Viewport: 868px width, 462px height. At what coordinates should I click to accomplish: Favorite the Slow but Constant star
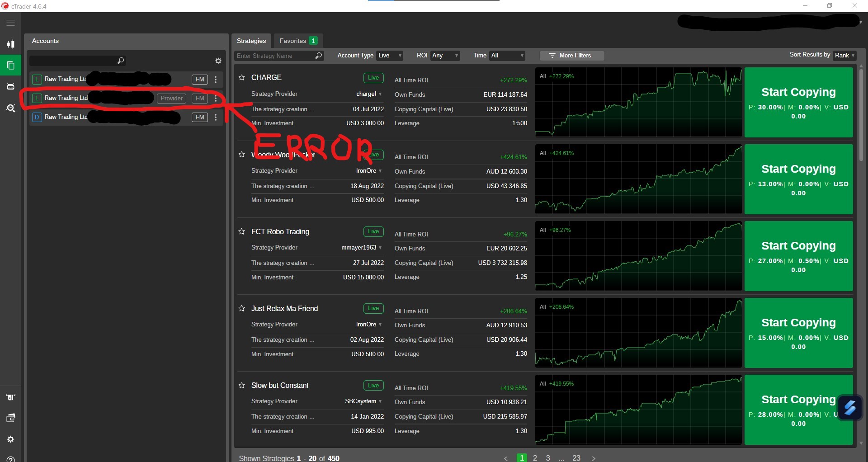242,385
